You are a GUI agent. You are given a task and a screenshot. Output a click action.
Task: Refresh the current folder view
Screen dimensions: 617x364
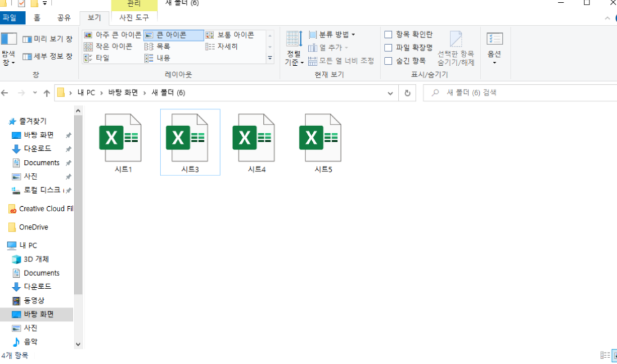[x=407, y=93]
